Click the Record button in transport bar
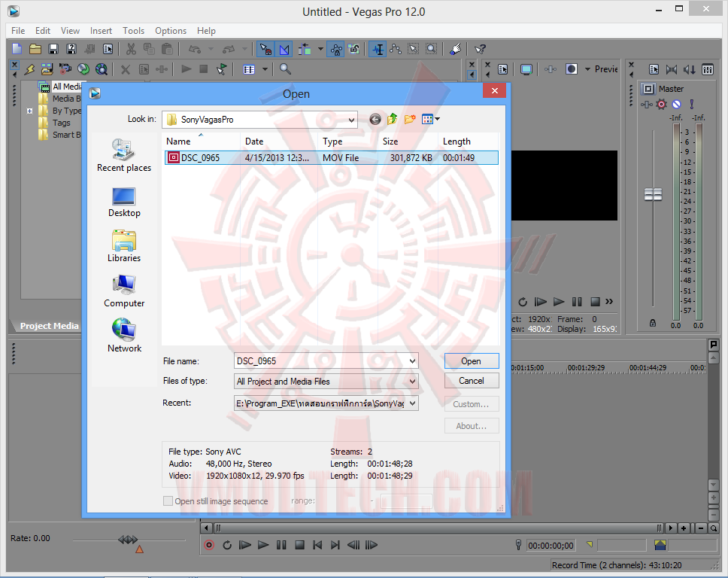 [209, 545]
